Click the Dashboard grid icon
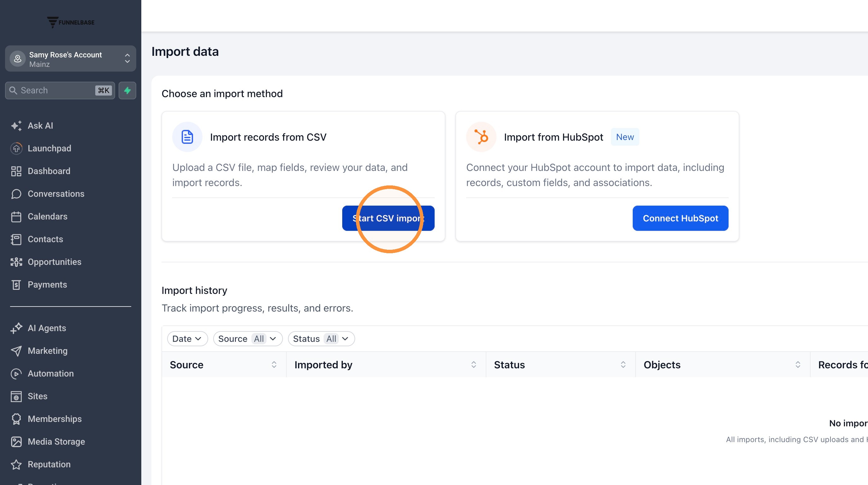The width and height of the screenshot is (868, 485). click(x=16, y=171)
